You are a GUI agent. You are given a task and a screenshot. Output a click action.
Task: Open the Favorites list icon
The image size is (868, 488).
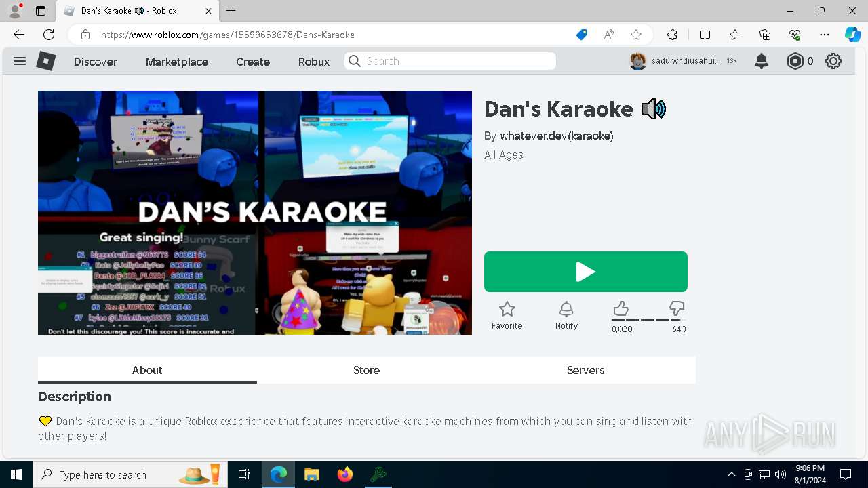click(x=735, y=35)
